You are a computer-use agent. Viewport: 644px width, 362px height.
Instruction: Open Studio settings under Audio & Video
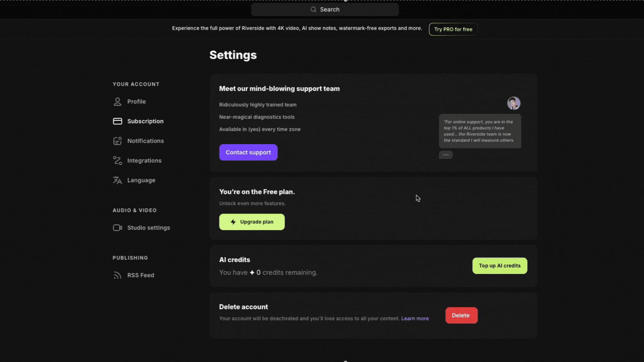pos(149,228)
